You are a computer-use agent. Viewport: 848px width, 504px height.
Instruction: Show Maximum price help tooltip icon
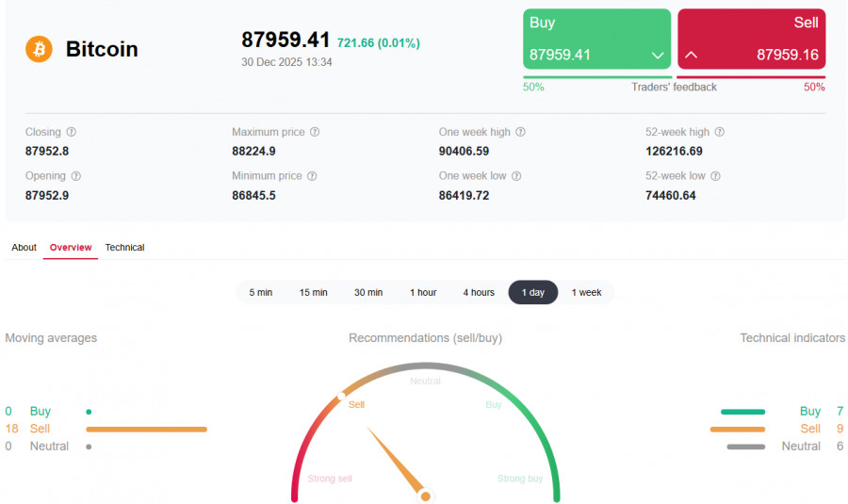coord(315,132)
